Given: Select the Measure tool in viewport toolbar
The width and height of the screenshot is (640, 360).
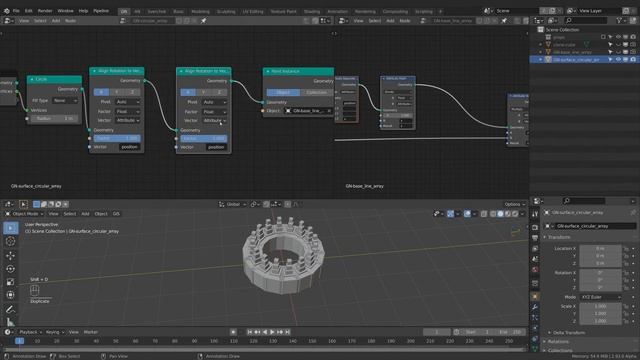Looking at the screenshot, I should tap(11, 322).
